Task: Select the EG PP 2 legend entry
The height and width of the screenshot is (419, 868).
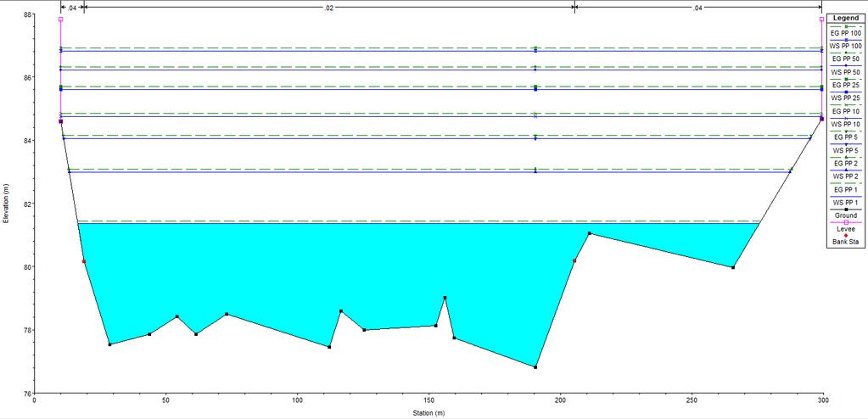Action: tap(846, 163)
